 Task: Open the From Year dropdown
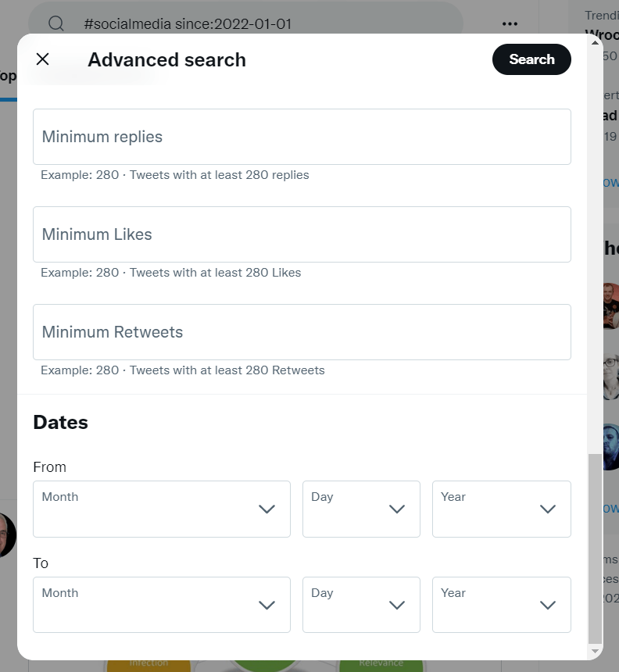click(x=501, y=509)
